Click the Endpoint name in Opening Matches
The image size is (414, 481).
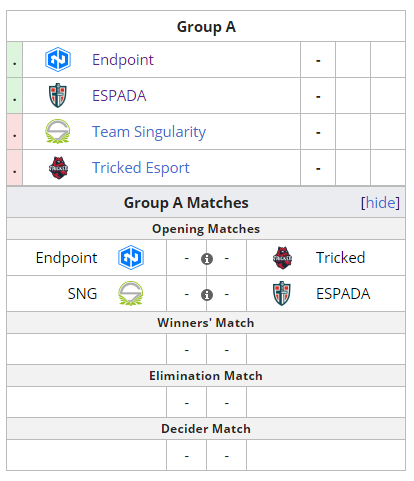[66, 258]
